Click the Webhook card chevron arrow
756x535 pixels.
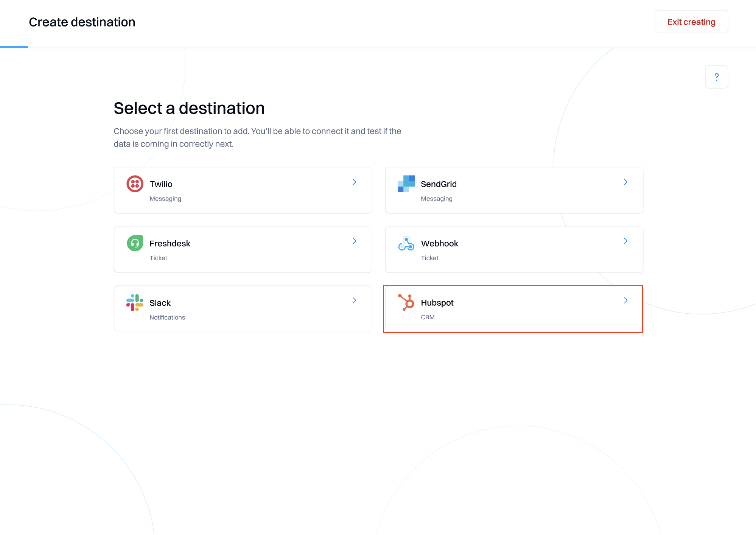click(x=626, y=241)
